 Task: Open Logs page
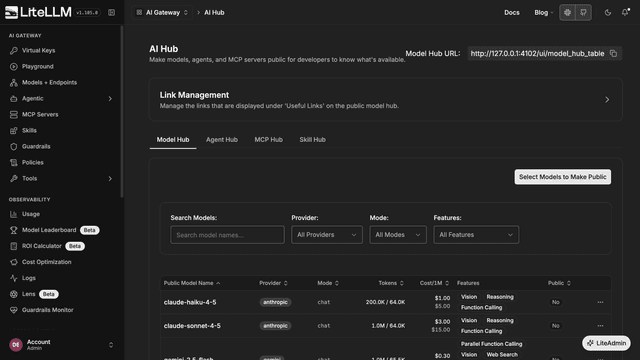point(29,278)
